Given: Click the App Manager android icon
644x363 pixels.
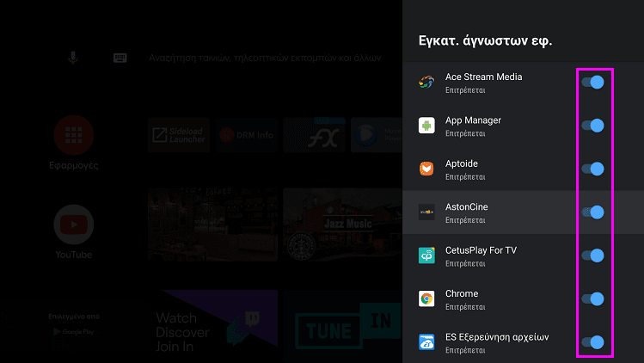Looking at the screenshot, I should [x=426, y=126].
